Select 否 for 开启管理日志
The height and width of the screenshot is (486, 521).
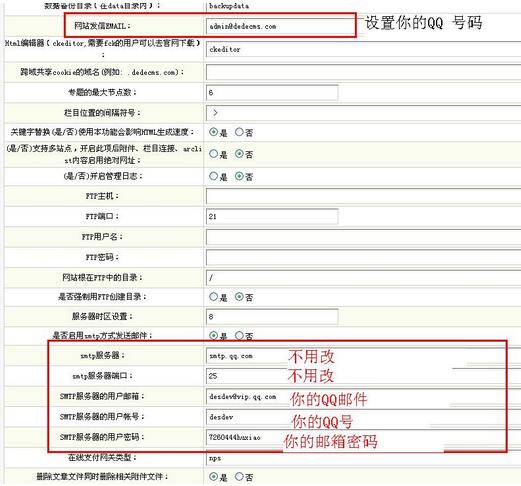(239, 176)
